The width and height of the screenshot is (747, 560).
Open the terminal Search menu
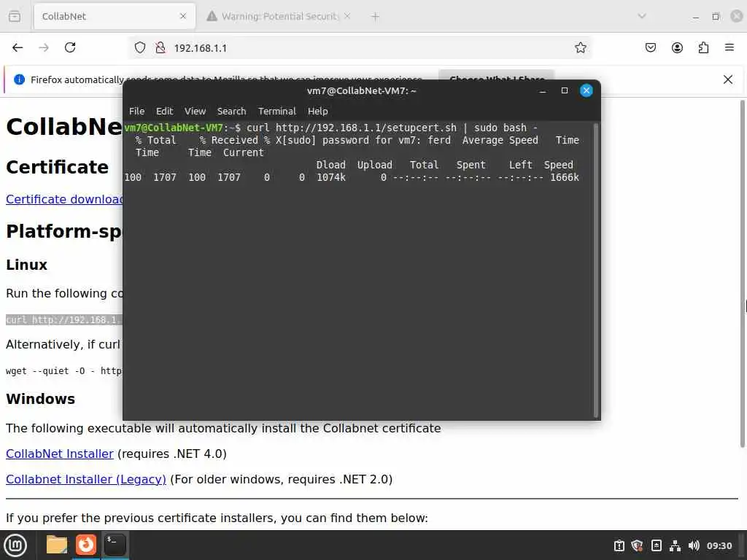click(231, 111)
